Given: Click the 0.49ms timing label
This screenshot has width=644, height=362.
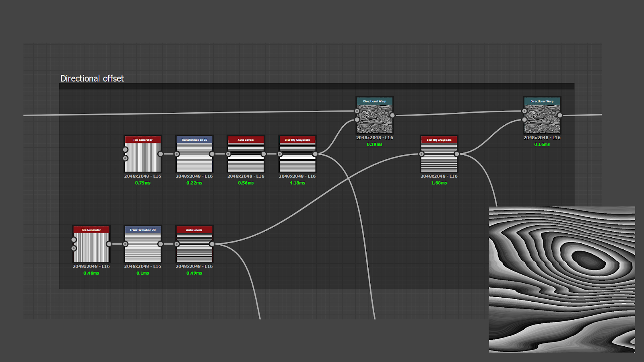Looking at the screenshot, I should (194, 273).
